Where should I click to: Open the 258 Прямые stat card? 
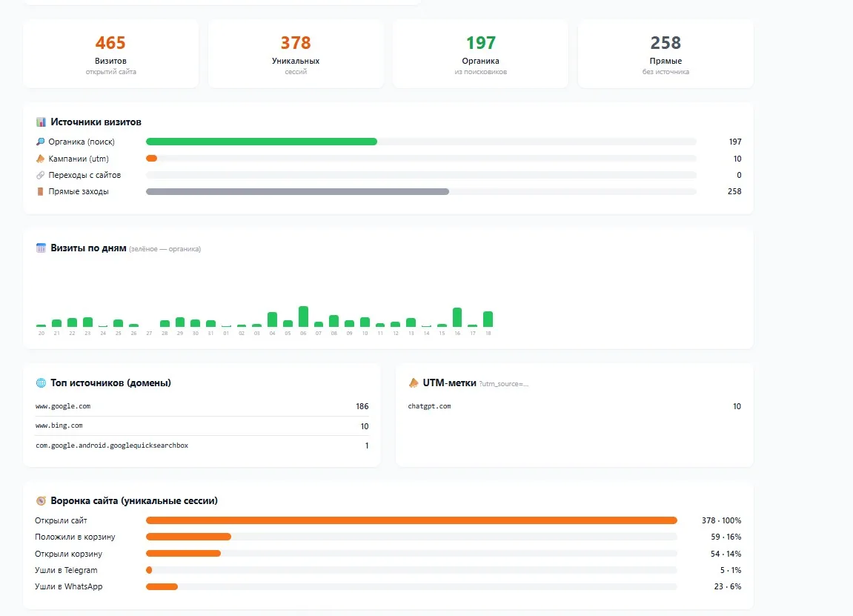click(666, 54)
